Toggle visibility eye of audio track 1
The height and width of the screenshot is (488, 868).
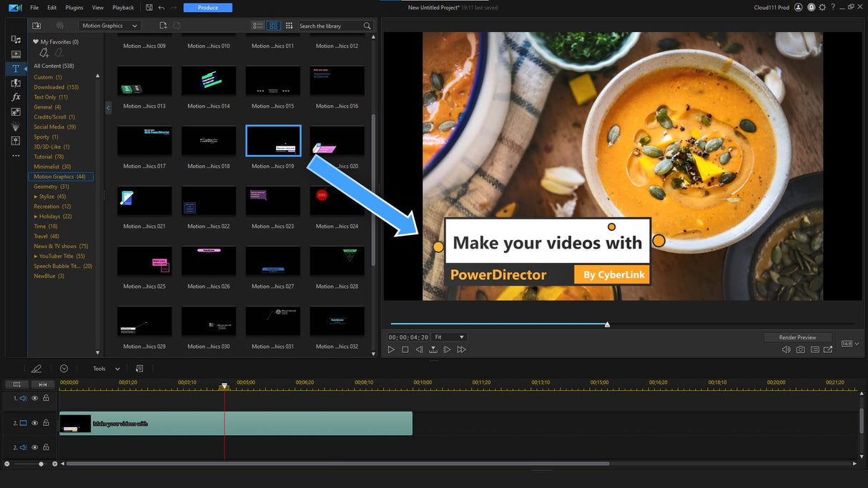[x=34, y=398]
